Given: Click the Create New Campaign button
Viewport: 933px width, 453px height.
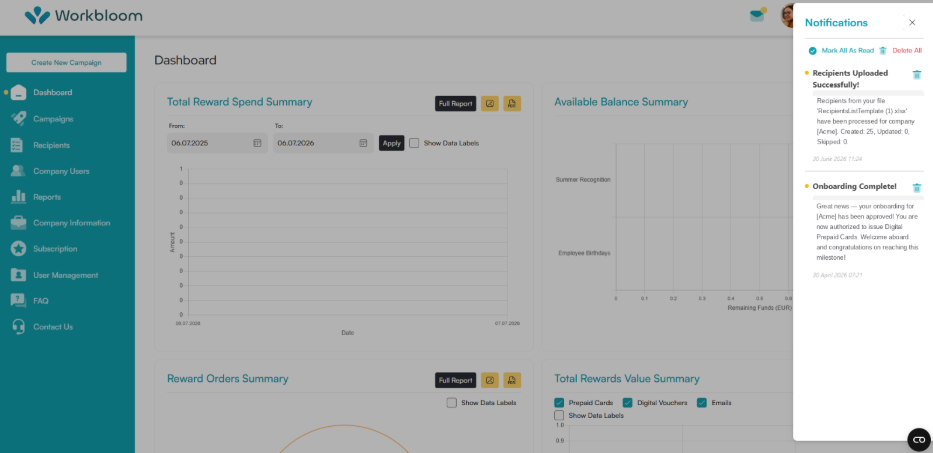Looking at the screenshot, I should 66,63.
